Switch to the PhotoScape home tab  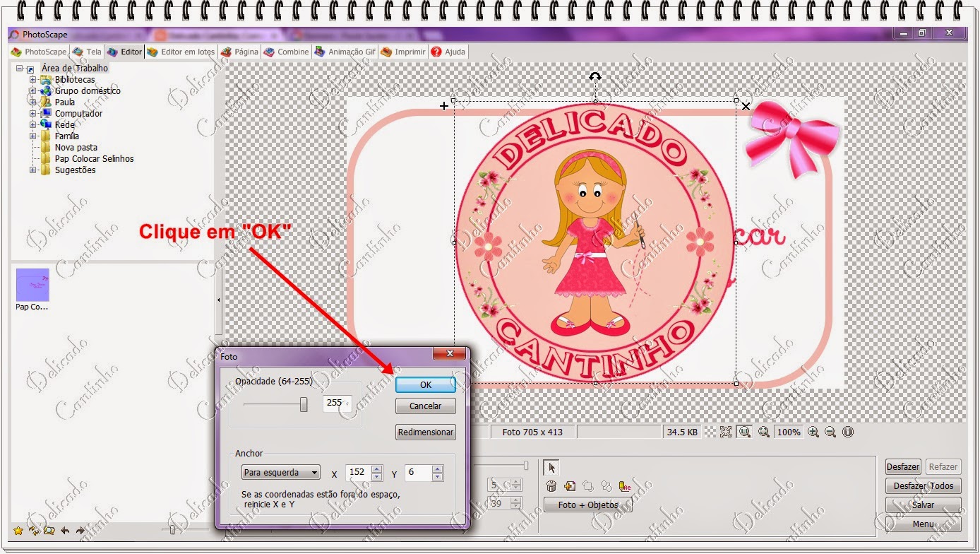coord(38,52)
